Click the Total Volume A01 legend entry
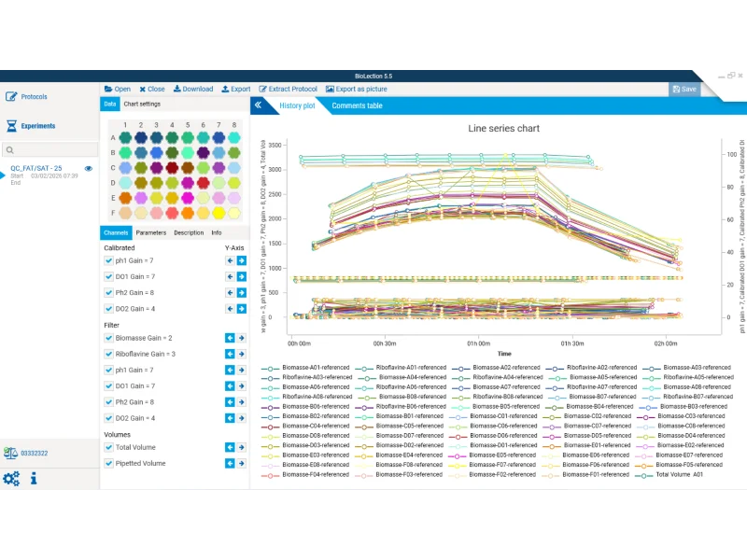Screen dimensions: 747x560 pyautogui.click(x=669, y=475)
